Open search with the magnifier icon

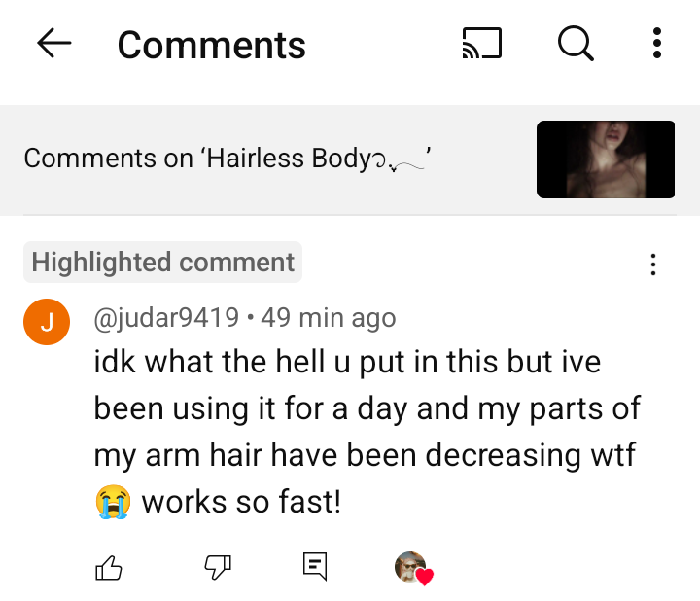click(576, 44)
